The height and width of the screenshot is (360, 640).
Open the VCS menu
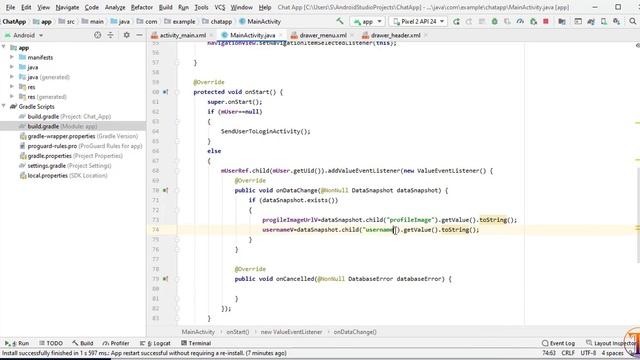pyautogui.click(x=220, y=7)
